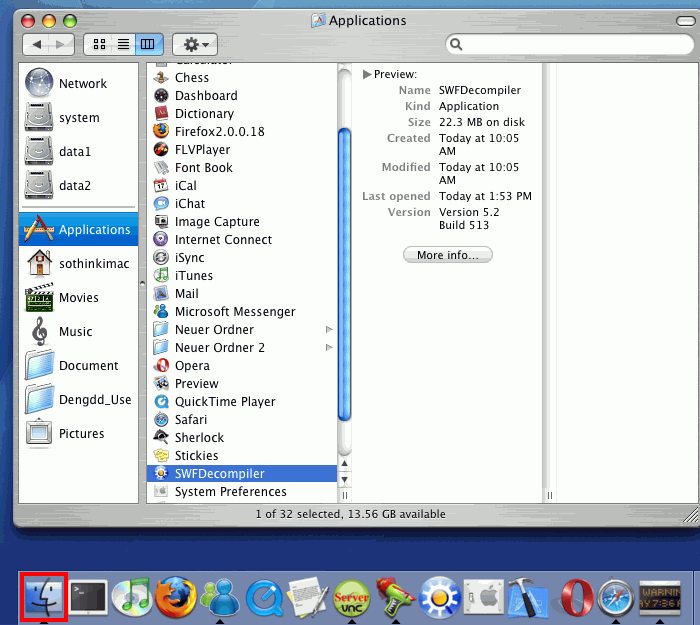The height and width of the screenshot is (625, 700).
Task: Open System Preferences in the Dock
Action: 484,597
